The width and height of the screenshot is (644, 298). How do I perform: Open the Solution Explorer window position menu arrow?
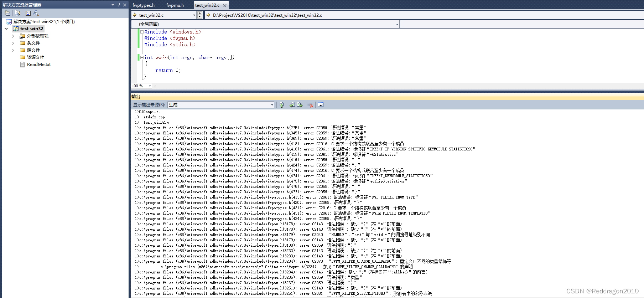click(113, 5)
